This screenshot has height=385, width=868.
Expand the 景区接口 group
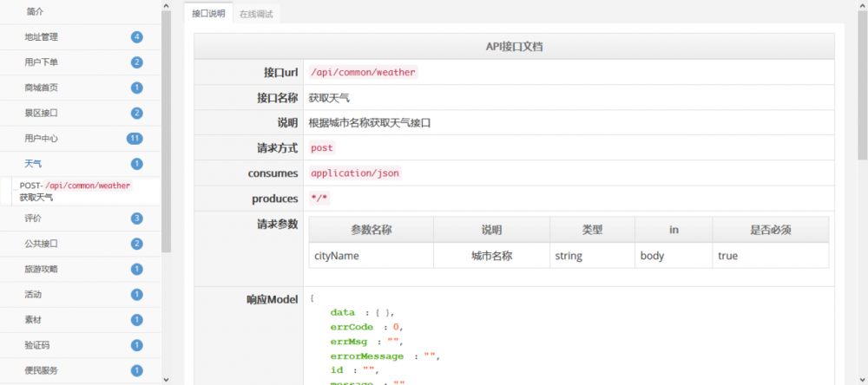[x=80, y=114]
